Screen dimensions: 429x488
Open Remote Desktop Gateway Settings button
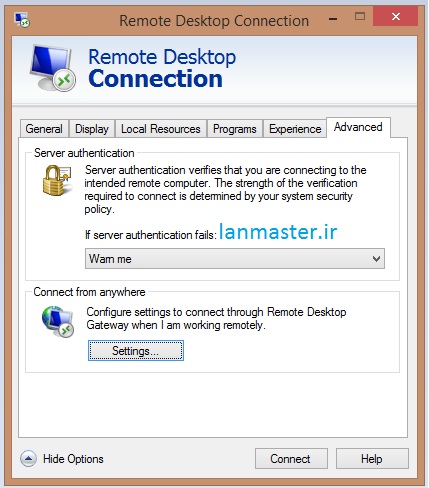136,350
